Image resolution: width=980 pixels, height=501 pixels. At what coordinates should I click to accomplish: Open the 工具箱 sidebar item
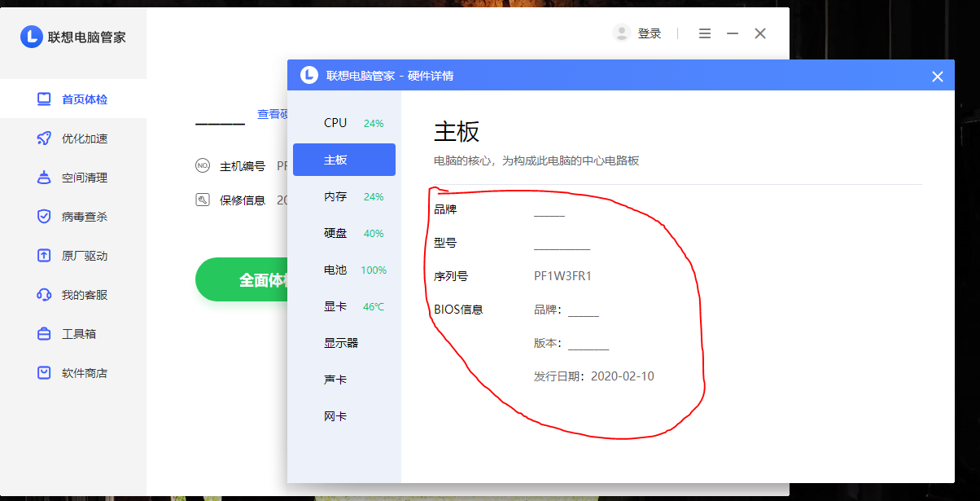pos(73,334)
